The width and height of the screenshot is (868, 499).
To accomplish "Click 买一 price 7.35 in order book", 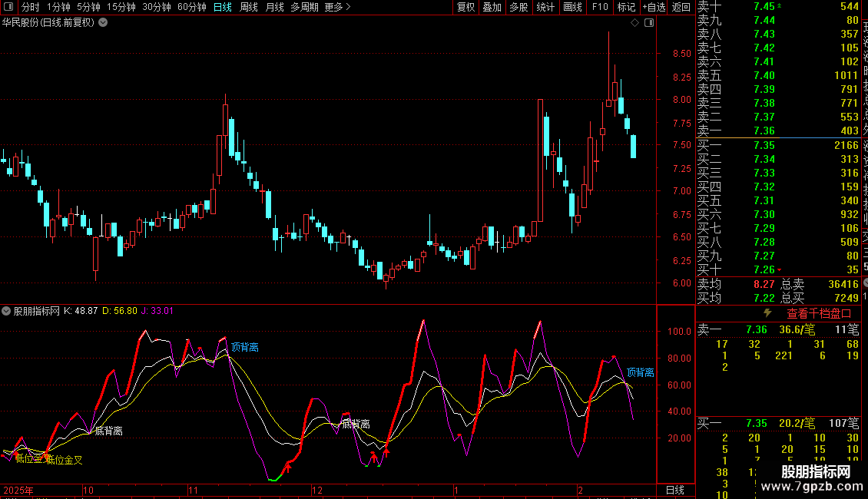I will pos(764,145).
